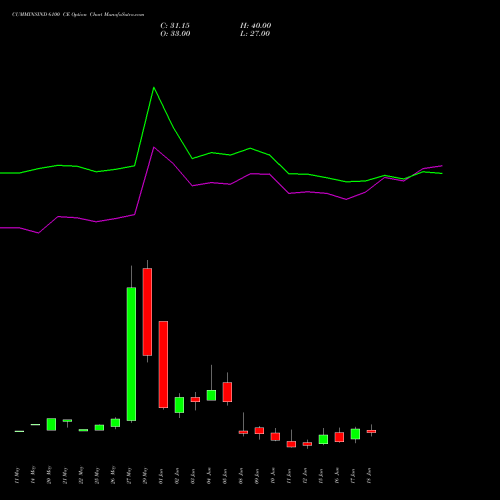Click the close value C: 31.15
Screen dimensions: 500x500
tap(175, 26)
